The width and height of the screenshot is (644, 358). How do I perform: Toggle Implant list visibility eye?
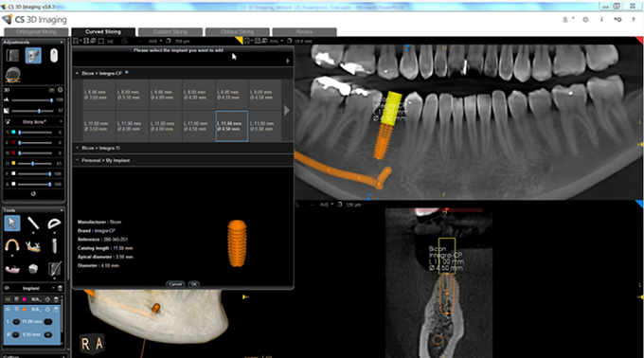pyautogui.click(x=7, y=288)
